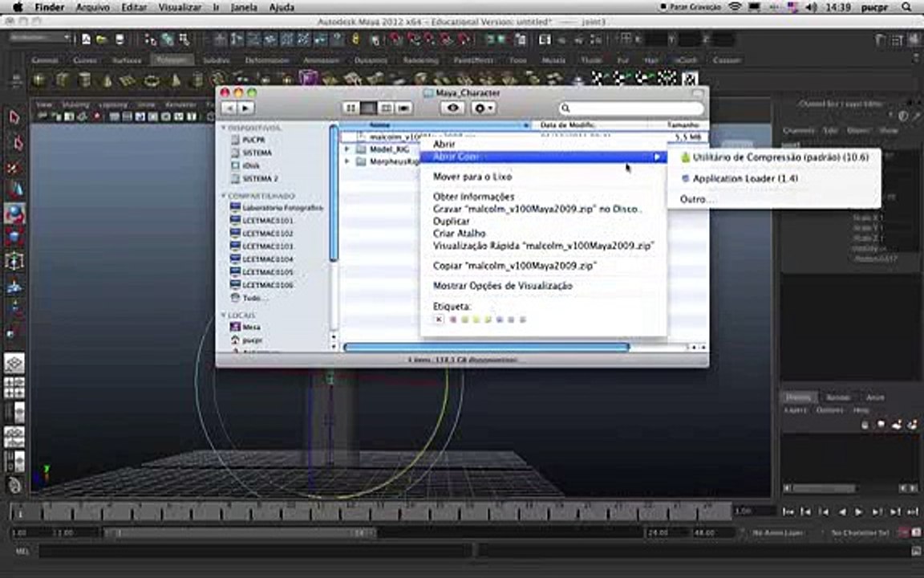Collapse the DISPOSITIVOS sidebar section
The height and width of the screenshot is (578, 924).
tap(224, 128)
